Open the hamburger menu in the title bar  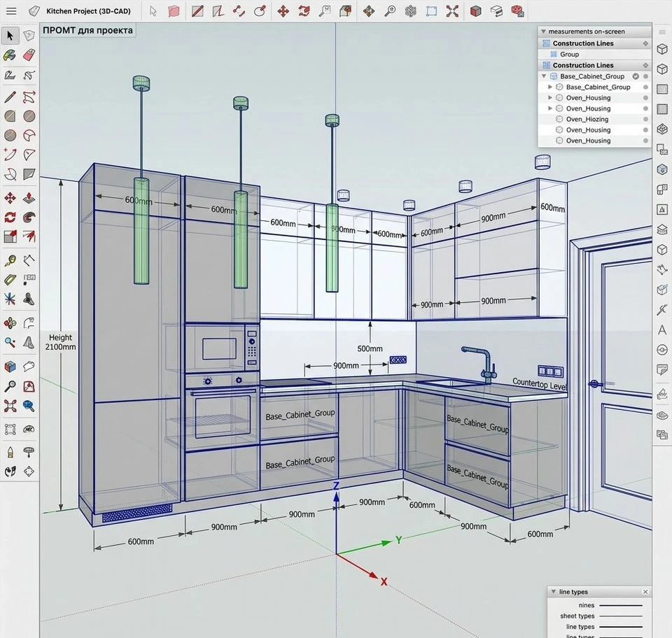11,11
